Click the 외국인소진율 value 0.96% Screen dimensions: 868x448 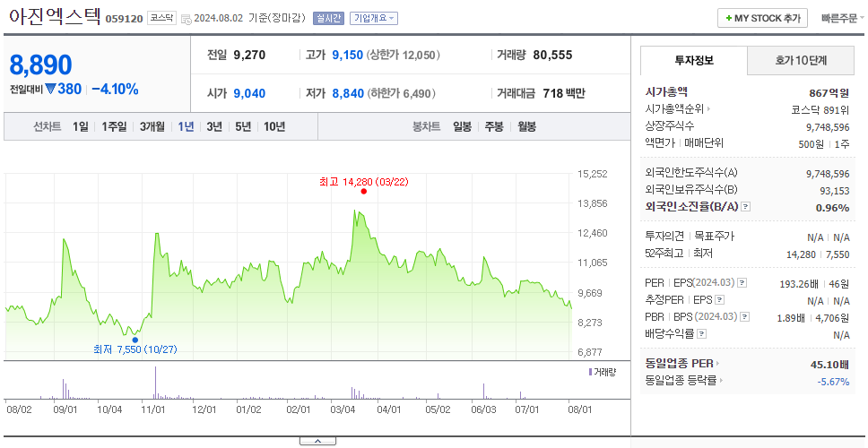pyautogui.click(x=832, y=208)
